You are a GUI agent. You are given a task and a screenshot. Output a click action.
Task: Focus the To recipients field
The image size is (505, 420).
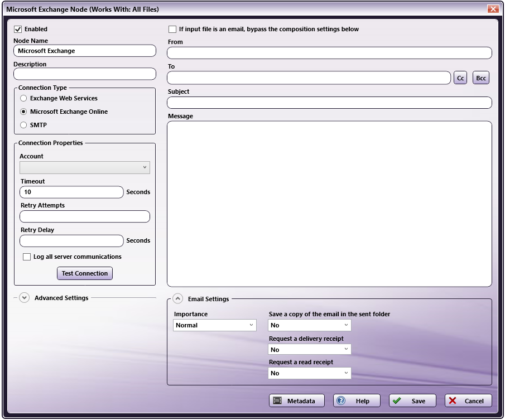point(309,78)
